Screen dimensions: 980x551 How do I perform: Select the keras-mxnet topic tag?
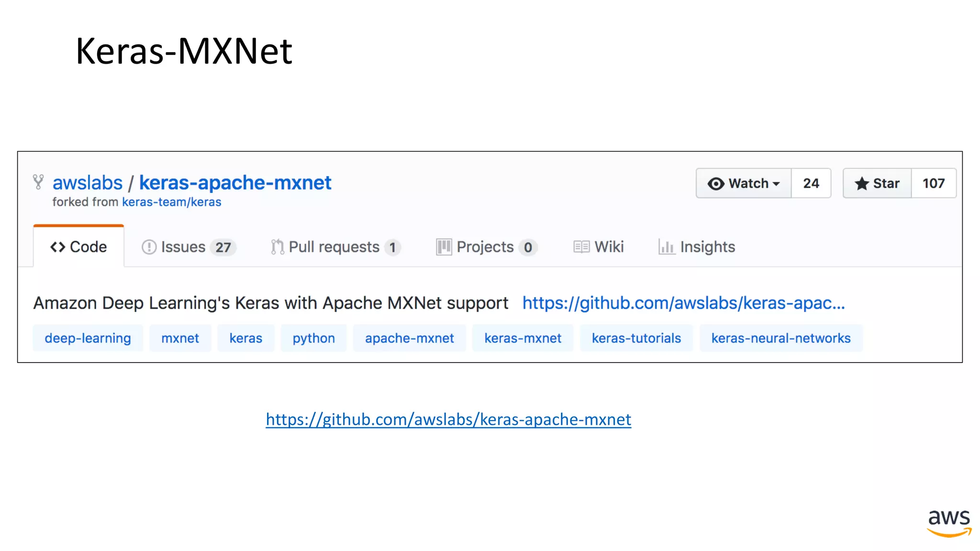523,338
